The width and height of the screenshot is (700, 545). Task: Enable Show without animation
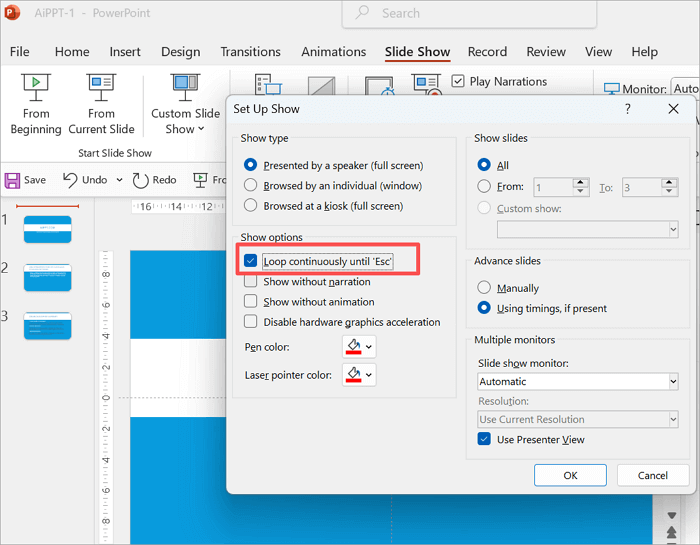(250, 301)
